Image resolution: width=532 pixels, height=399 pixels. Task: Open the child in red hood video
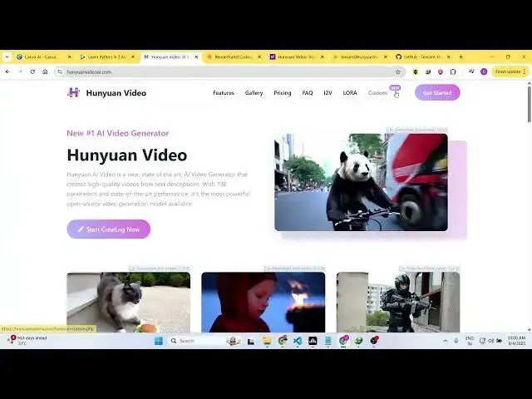pos(264,302)
